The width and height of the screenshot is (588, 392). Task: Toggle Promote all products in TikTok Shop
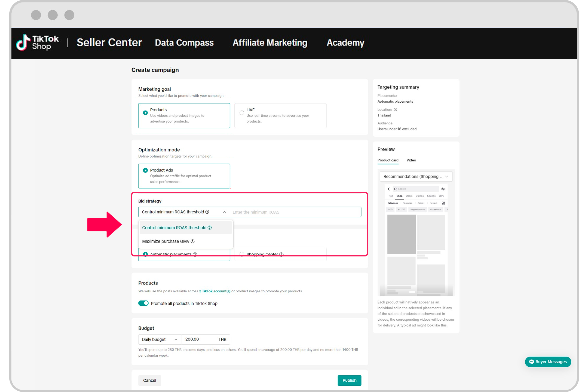[x=143, y=303]
